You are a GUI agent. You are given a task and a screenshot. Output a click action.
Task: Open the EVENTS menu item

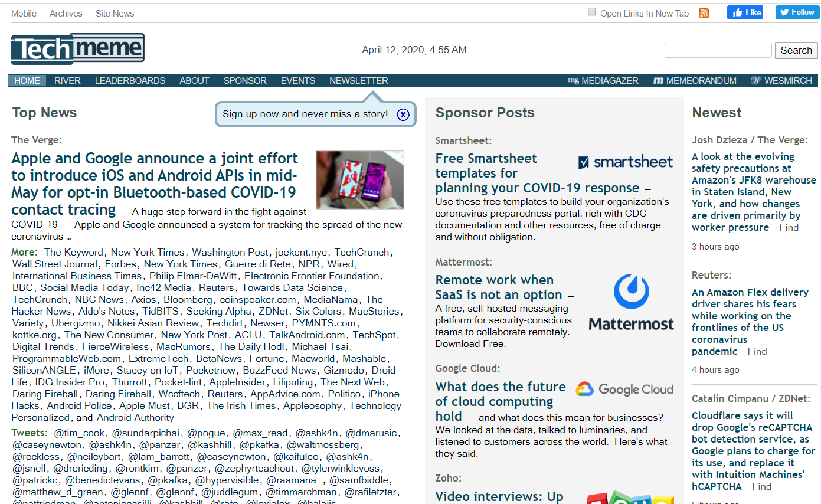298,80
